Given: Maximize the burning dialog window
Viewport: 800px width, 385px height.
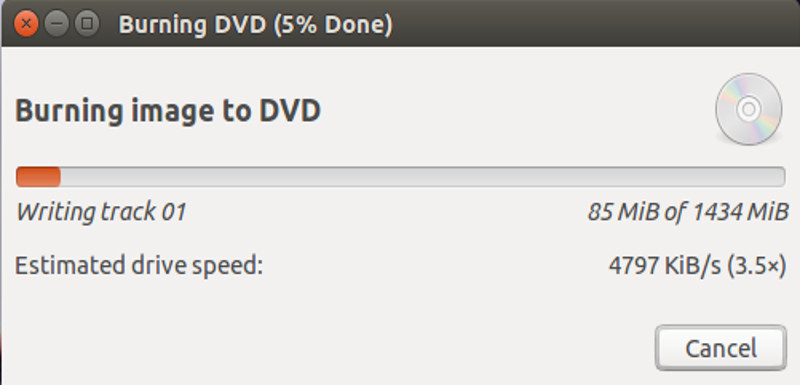Looking at the screenshot, I should click(87, 23).
